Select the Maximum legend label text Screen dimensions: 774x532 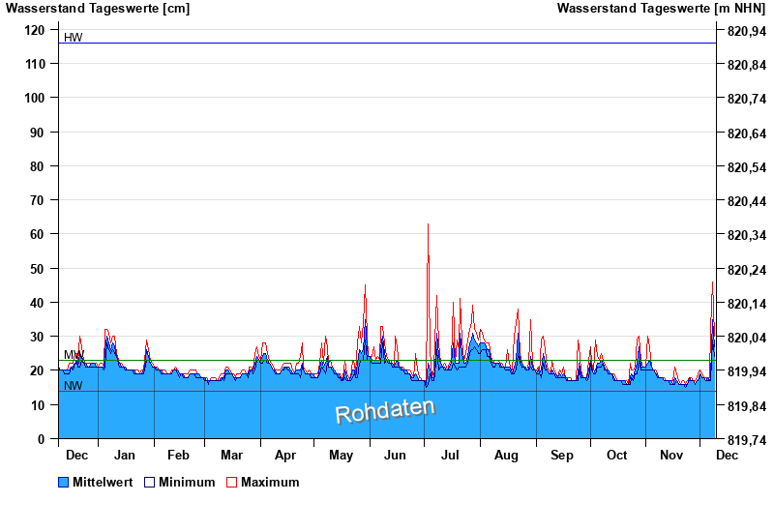[x=270, y=482]
